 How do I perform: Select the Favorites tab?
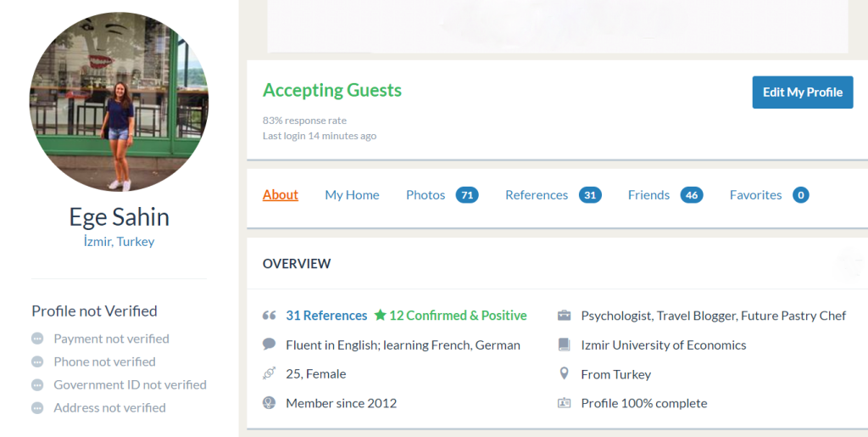click(x=755, y=195)
